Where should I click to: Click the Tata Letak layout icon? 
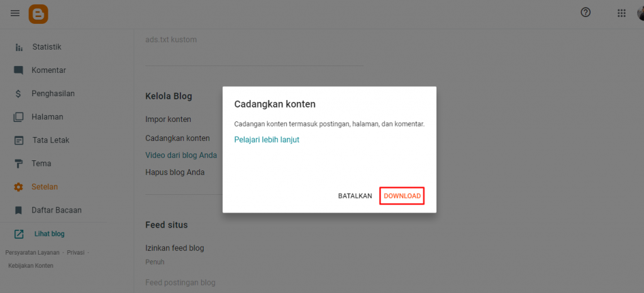pyautogui.click(x=19, y=140)
